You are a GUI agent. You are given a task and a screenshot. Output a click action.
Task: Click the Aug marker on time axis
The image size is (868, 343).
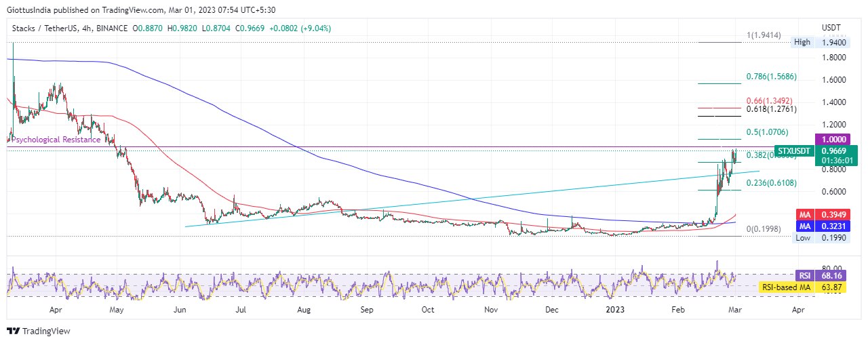point(304,310)
